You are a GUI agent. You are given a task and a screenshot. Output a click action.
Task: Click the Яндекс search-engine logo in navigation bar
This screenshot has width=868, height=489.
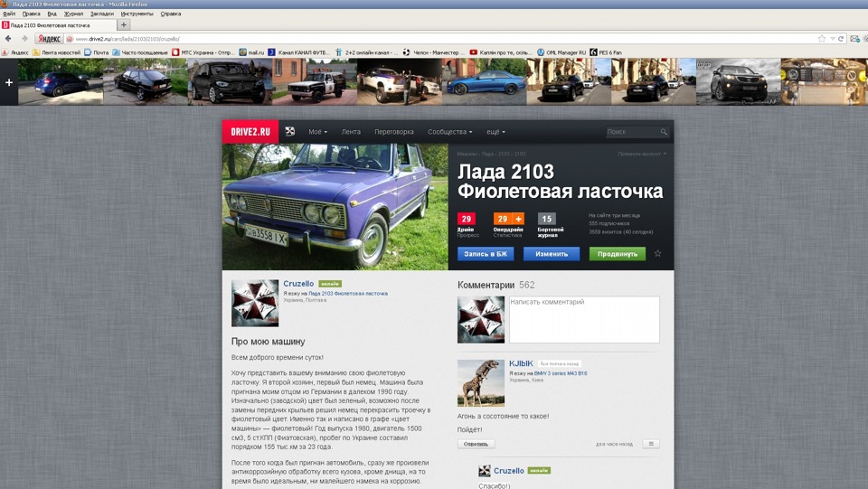pyautogui.click(x=49, y=39)
